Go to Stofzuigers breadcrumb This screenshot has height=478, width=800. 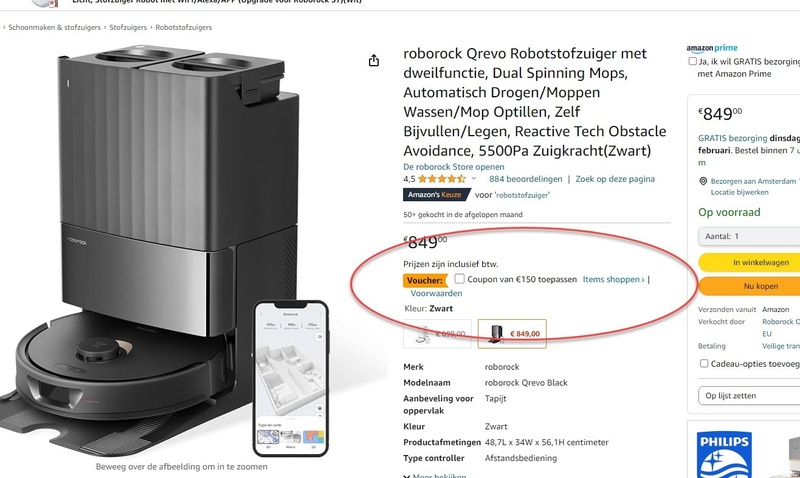click(x=128, y=28)
